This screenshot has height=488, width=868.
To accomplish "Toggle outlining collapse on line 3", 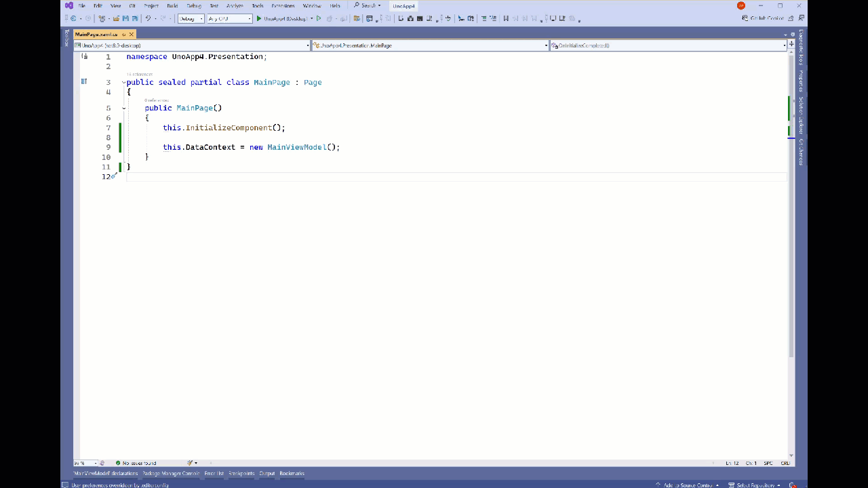I will 123,82.
